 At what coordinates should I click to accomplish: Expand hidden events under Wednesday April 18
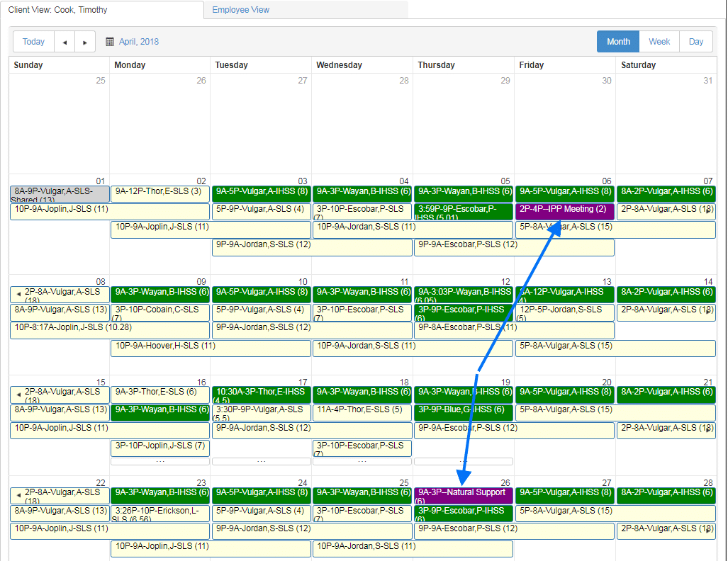(362, 462)
